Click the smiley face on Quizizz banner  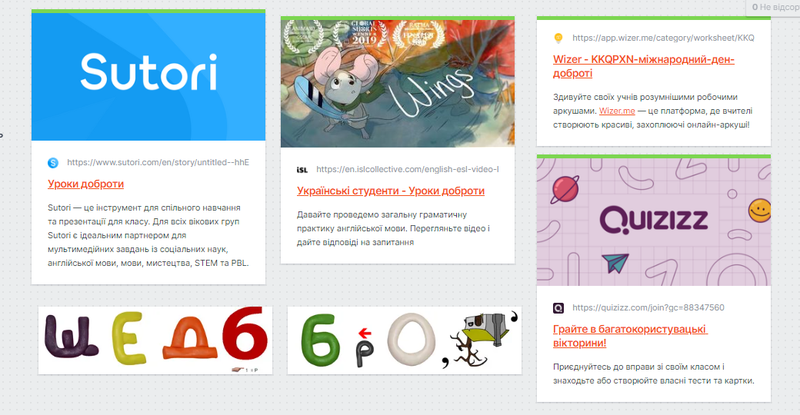(759, 210)
